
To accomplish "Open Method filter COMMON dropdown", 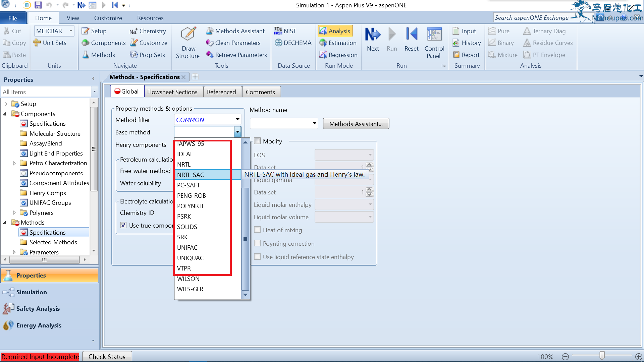I will pyautogui.click(x=237, y=120).
